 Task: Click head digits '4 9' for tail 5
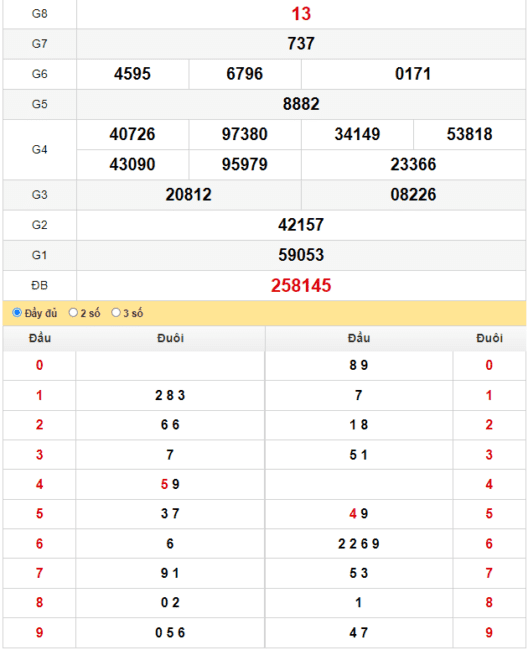pyautogui.click(x=358, y=514)
